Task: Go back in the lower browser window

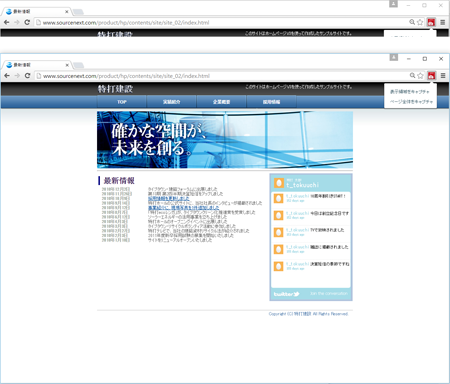Action: pyautogui.click(x=7, y=76)
